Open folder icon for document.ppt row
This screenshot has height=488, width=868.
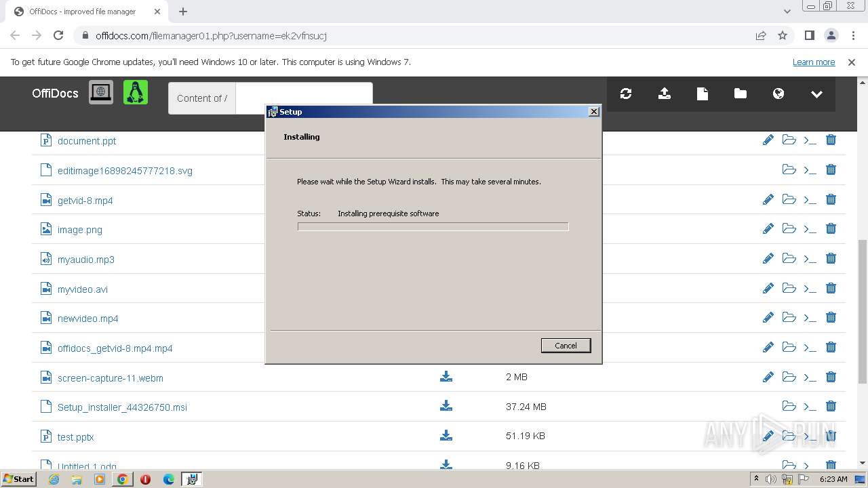pos(789,140)
